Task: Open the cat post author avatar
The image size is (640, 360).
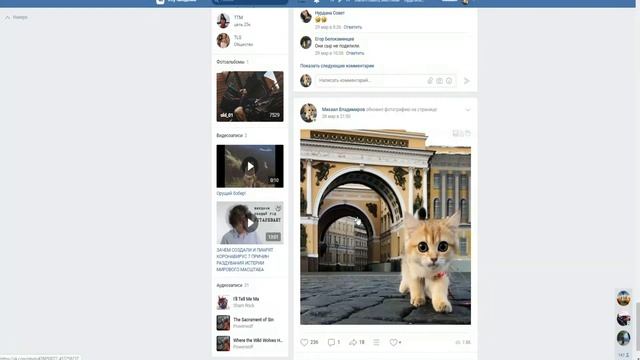Action: [x=309, y=113]
